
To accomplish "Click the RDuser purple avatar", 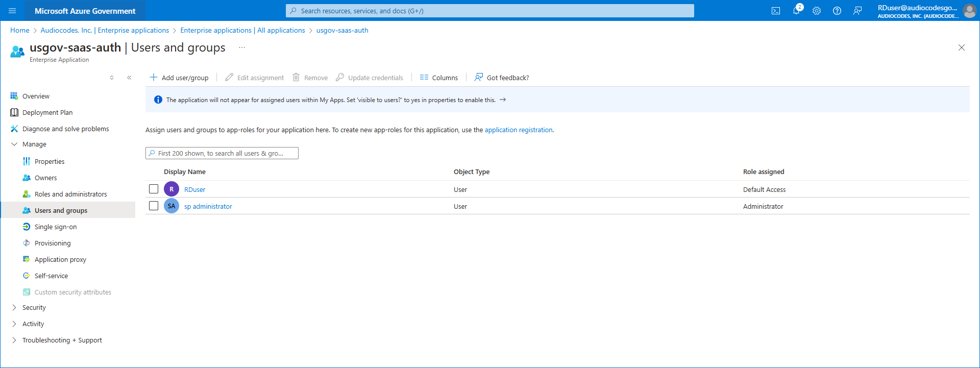I will [x=171, y=189].
